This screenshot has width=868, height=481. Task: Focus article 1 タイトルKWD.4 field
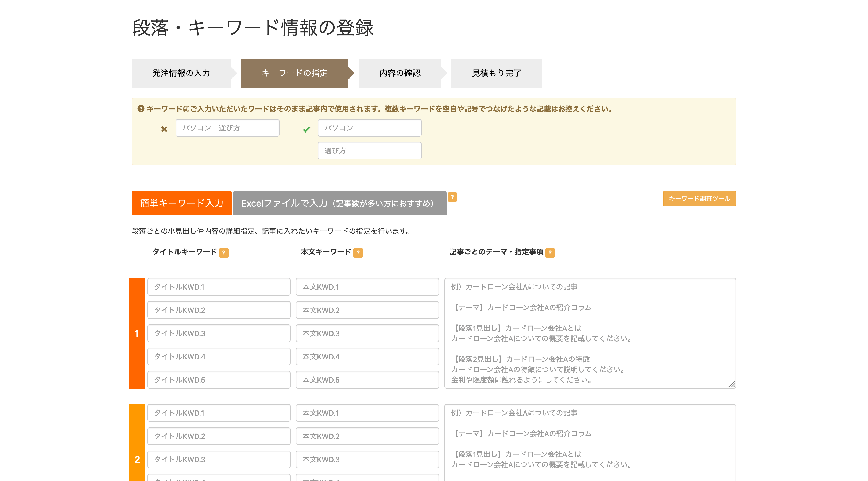coord(219,356)
